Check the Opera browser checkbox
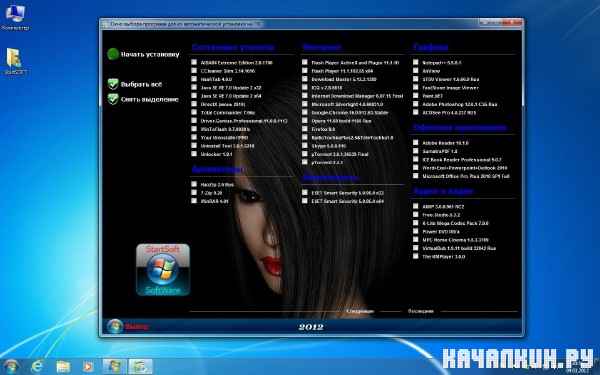The image size is (600, 375). tap(305, 121)
